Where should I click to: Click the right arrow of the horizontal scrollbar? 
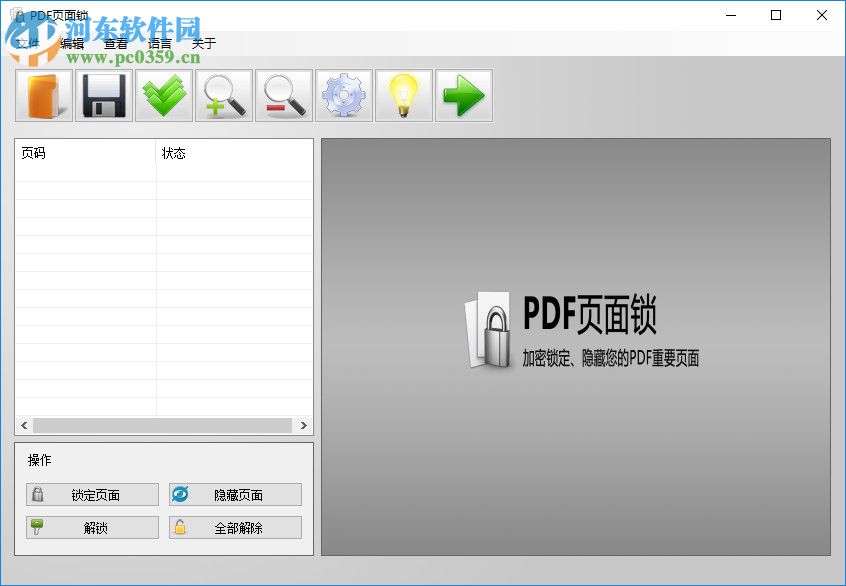pyautogui.click(x=305, y=425)
